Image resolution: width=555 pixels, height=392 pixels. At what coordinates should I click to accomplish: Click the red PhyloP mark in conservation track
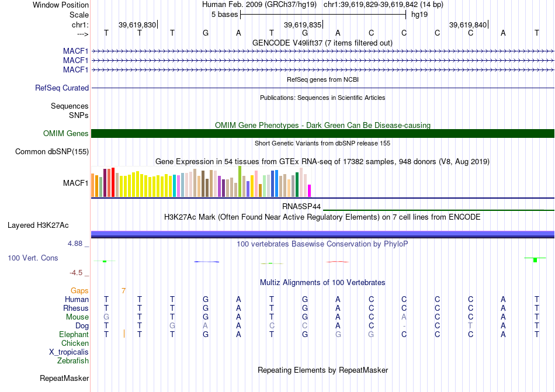point(337,262)
